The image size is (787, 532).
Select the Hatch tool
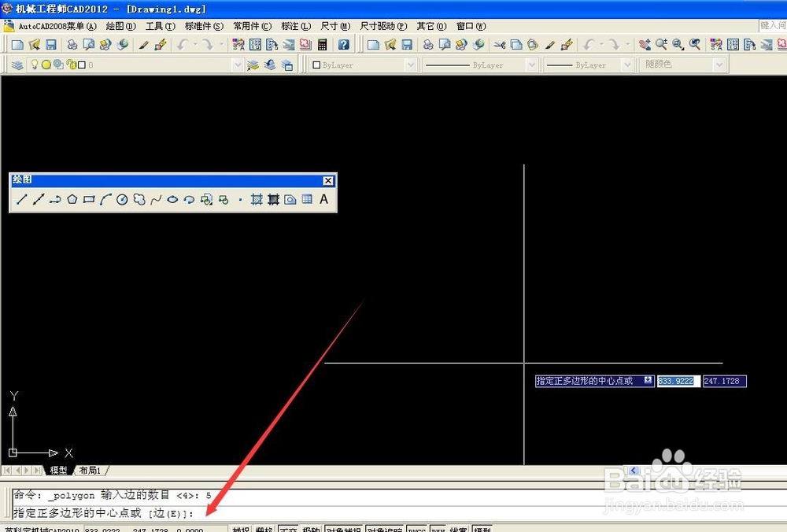point(257,199)
